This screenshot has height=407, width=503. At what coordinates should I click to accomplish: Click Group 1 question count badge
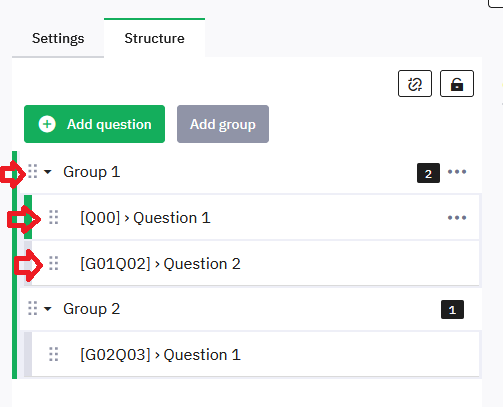[x=428, y=173]
